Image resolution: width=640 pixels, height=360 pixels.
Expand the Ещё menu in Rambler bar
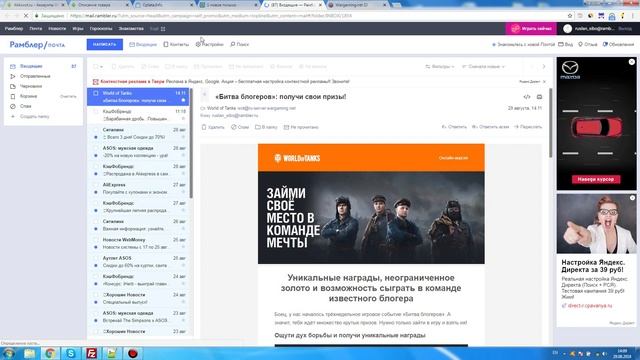(x=158, y=29)
